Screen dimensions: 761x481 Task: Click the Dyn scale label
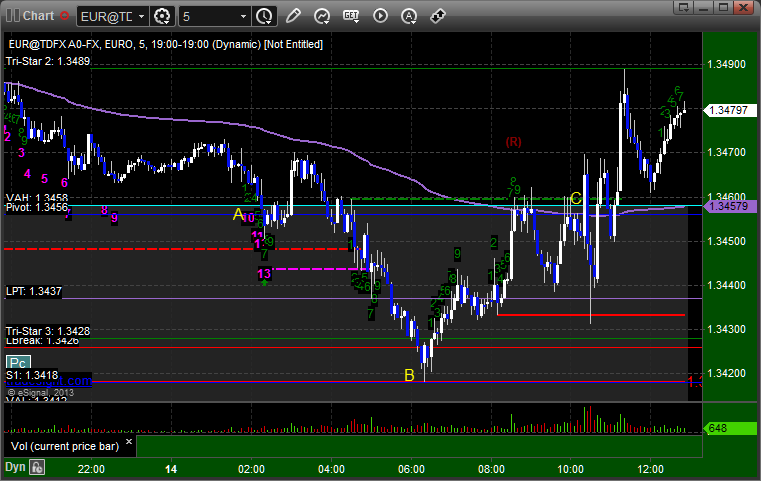point(15,467)
